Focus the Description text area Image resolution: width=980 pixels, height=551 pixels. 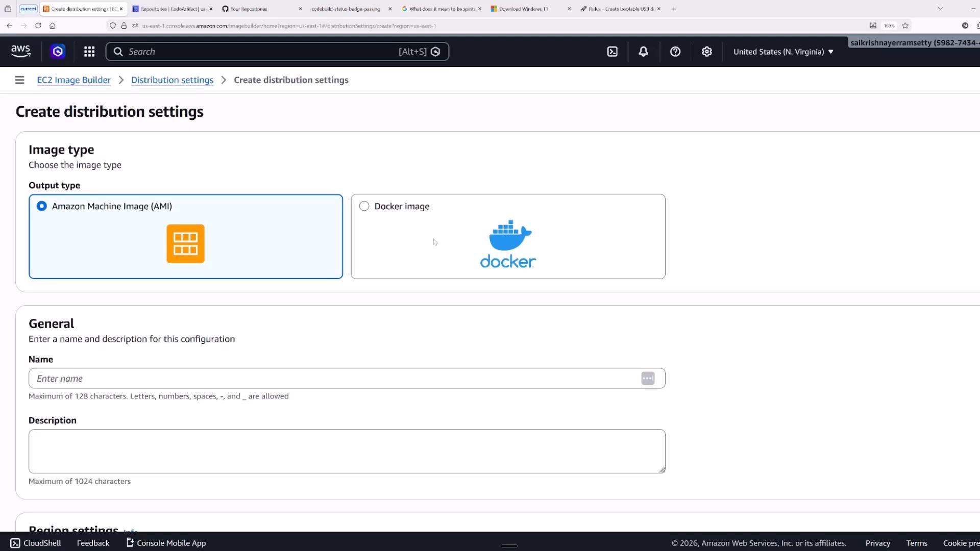347,452
